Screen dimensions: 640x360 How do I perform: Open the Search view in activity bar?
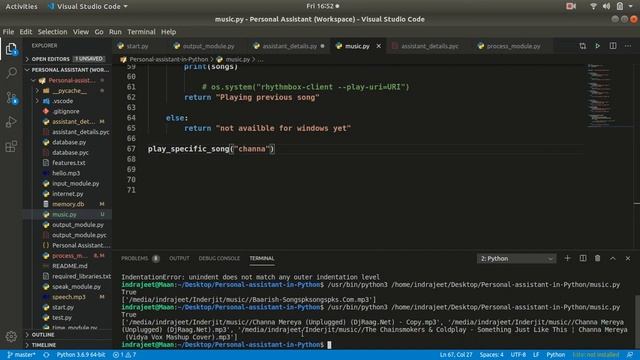point(11,73)
